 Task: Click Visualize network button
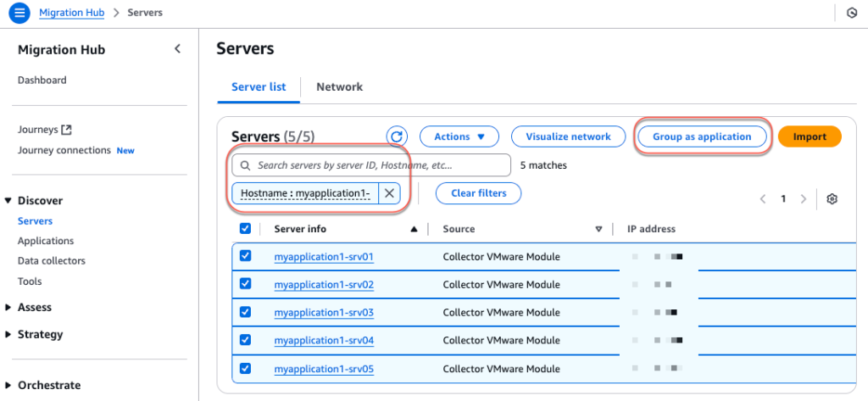pos(569,136)
